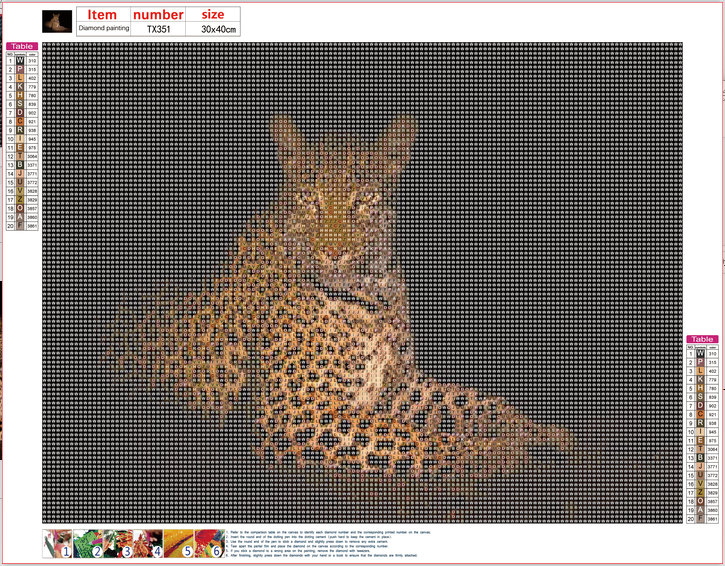Click the red "size" header cell

pyautogui.click(x=213, y=15)
